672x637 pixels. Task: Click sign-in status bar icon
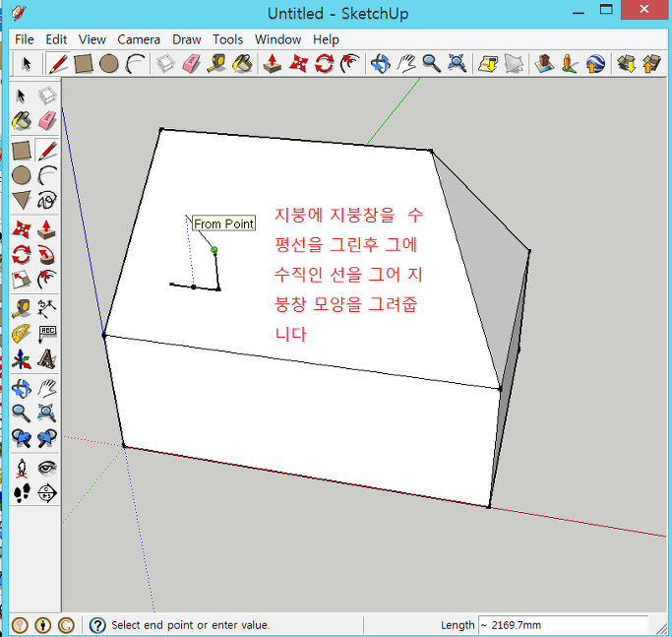tap(66, 625)
